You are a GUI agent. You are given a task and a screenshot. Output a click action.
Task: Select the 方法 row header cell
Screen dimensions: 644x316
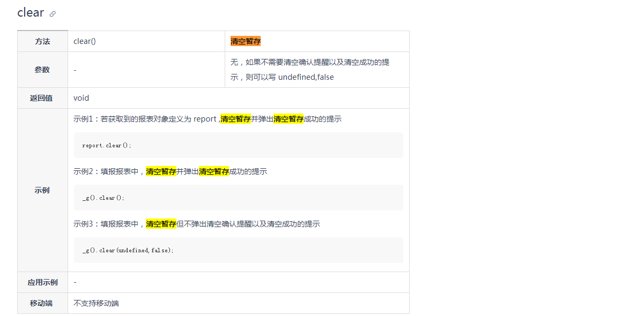42,41
